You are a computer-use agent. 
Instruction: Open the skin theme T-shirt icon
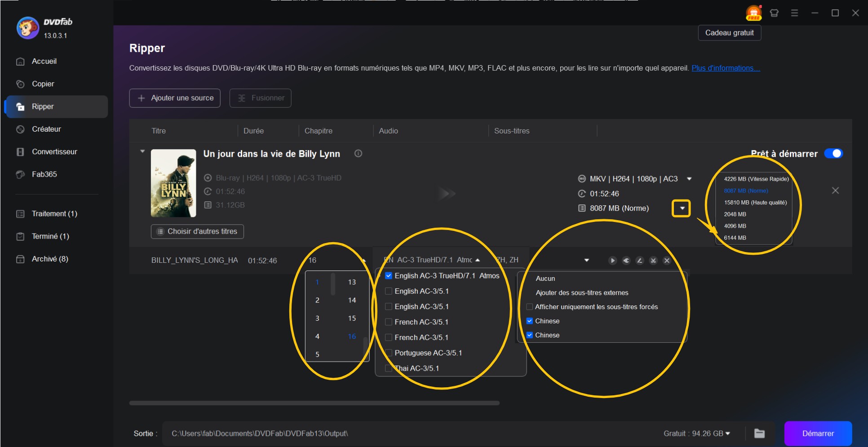[x=774, y=13]
